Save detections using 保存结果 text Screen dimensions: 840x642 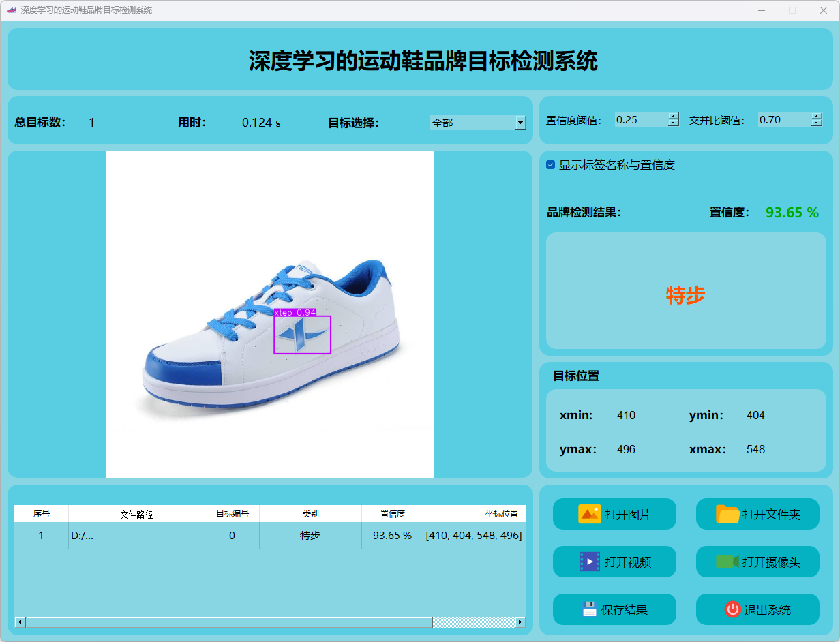(624, 610)
